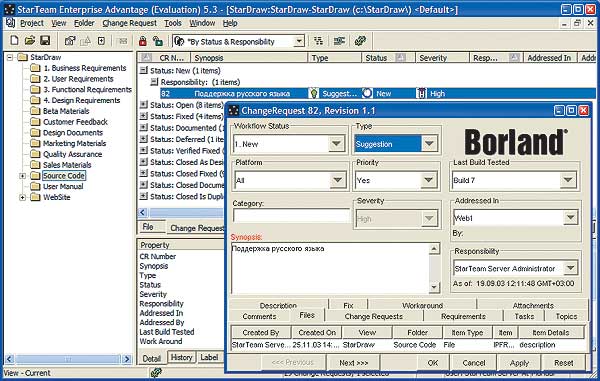Viewport: 600px width, 381px height.
Task: Switch to the Description tab
Action: (278, 305)
